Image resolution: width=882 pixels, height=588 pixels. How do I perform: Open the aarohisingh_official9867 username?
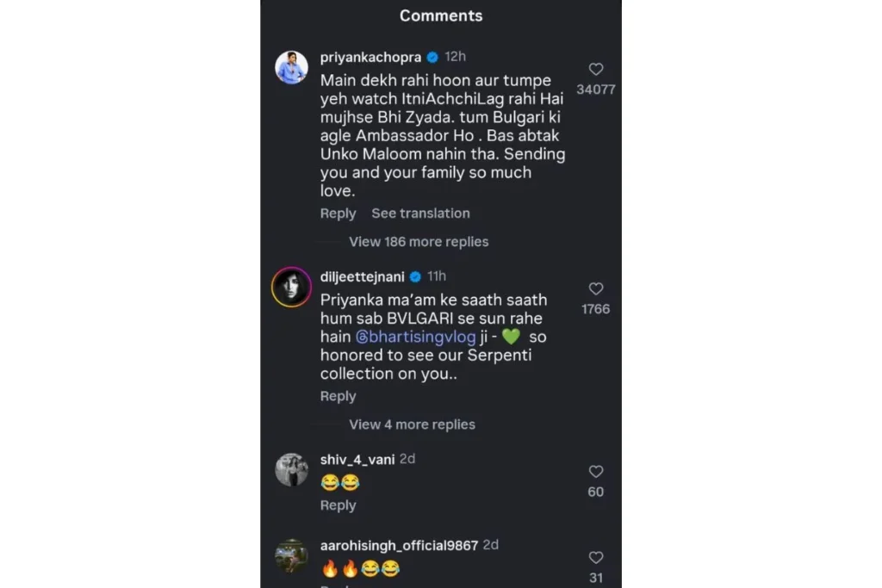pyautogui.click(x=399, y=546)
